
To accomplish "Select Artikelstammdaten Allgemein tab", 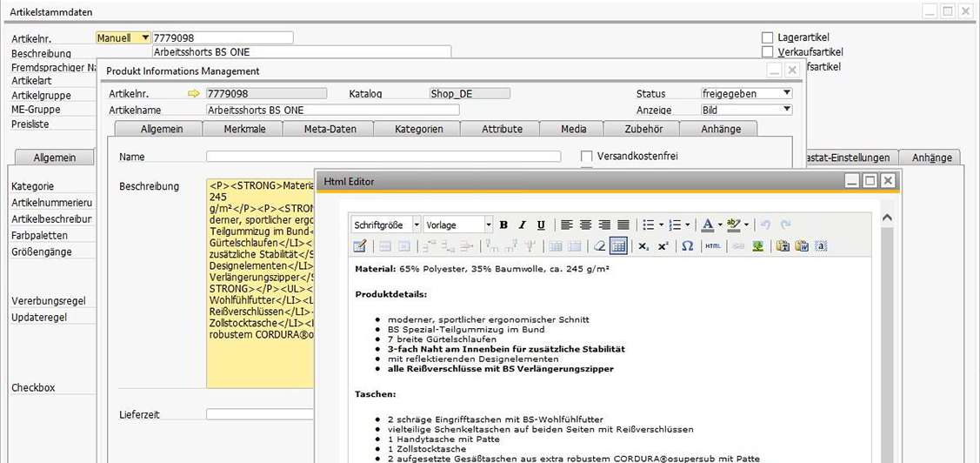I will pyautogui.click(x=55, y=158).
